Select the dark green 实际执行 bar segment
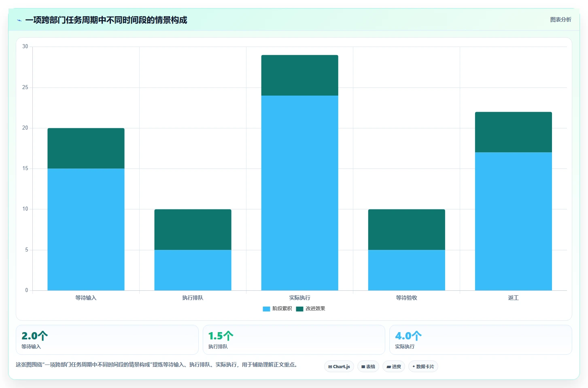 coord(299,75)
